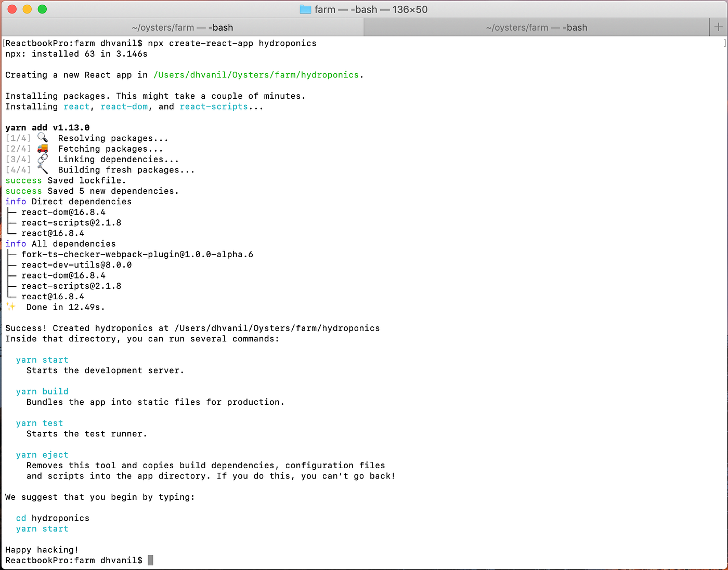The width and height of the screenshot is (728, 570).
Task: Click the bold 'yarn add v1.13.0' text
Action: coord(47,128)
